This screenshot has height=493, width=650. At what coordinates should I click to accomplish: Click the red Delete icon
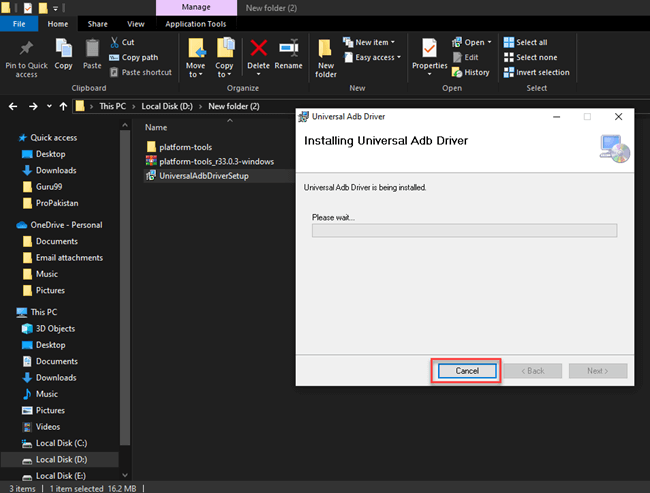coord(258,50)
